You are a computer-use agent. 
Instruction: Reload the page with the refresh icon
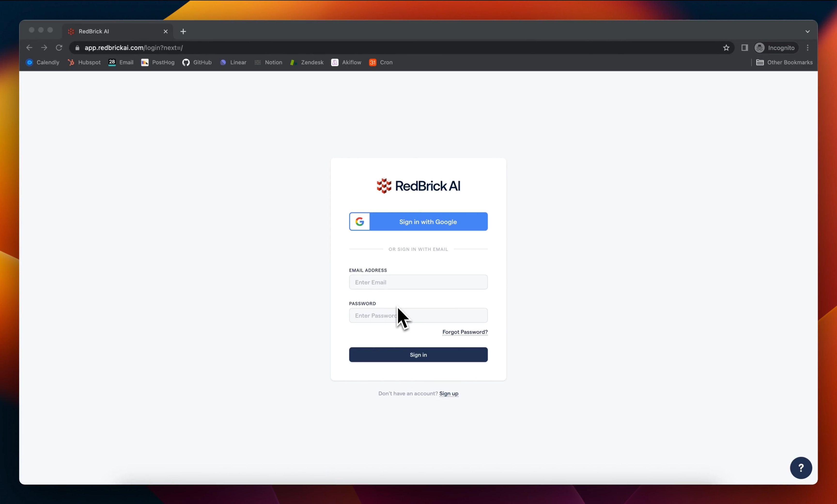click(x=59, y=47)
